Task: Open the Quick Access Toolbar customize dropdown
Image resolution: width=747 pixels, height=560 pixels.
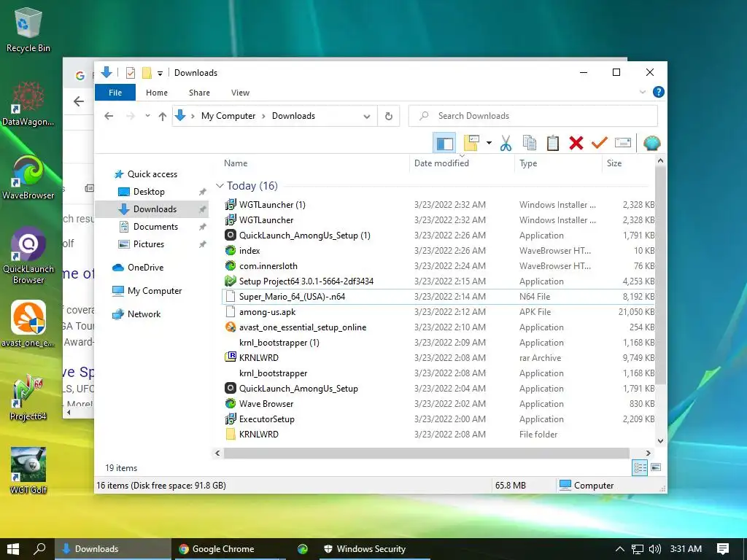Action: (x=160, y=74)
